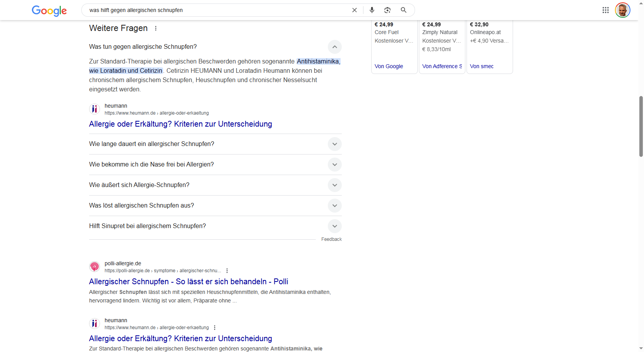Open the Google account profile picture
Image resolution: width=644 pixels, height=352 pixels.
pyautogui.click(x=623, y=10)
